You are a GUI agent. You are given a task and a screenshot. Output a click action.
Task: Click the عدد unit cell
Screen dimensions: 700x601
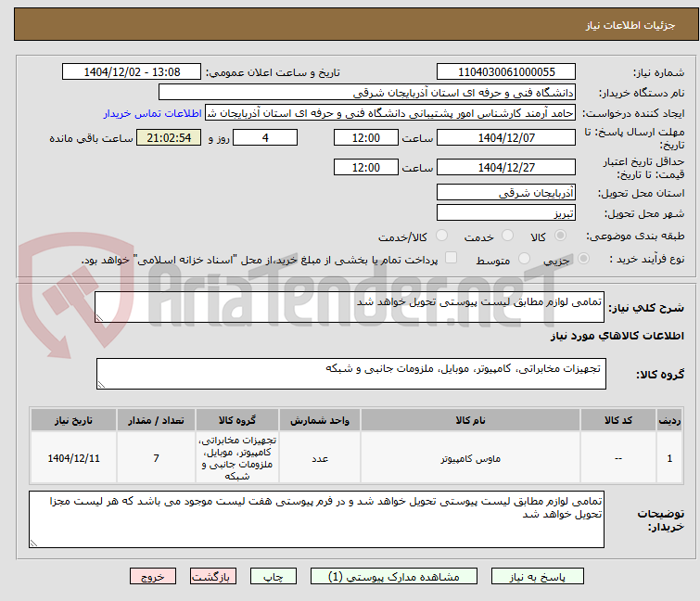pos(320,458)
